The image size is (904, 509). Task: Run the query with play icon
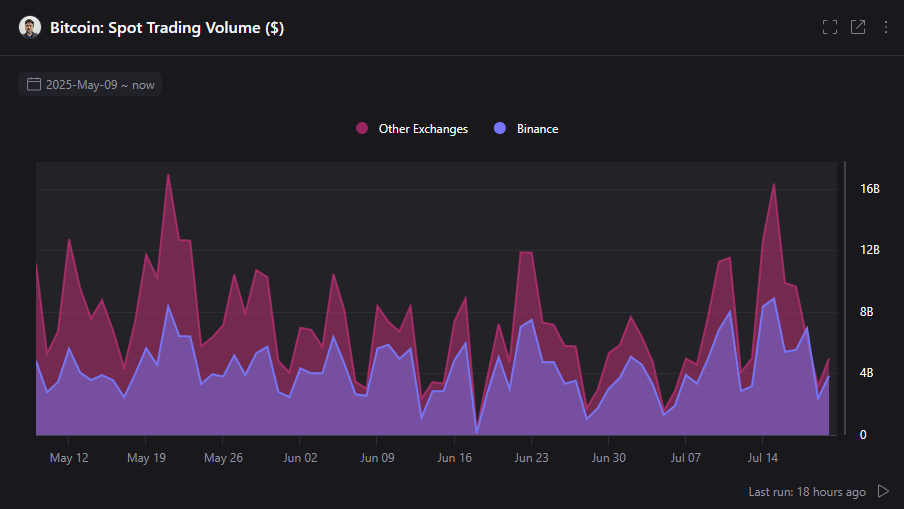883,491
